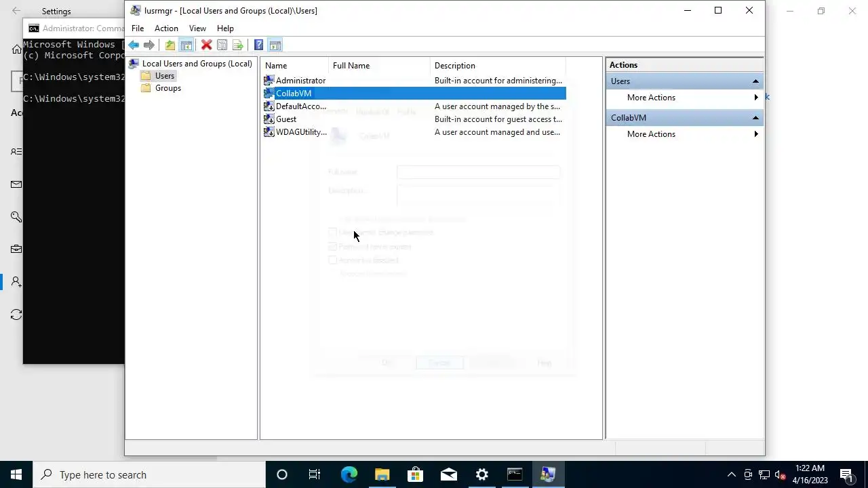Toggle Show/Hide Action Pane toolbar icon

tap(275, 45)
